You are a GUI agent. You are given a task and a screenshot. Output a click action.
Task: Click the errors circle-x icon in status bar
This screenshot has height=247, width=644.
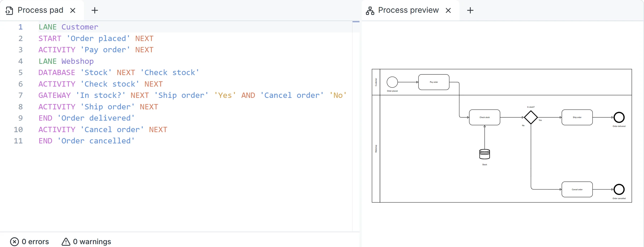(14, 242)
